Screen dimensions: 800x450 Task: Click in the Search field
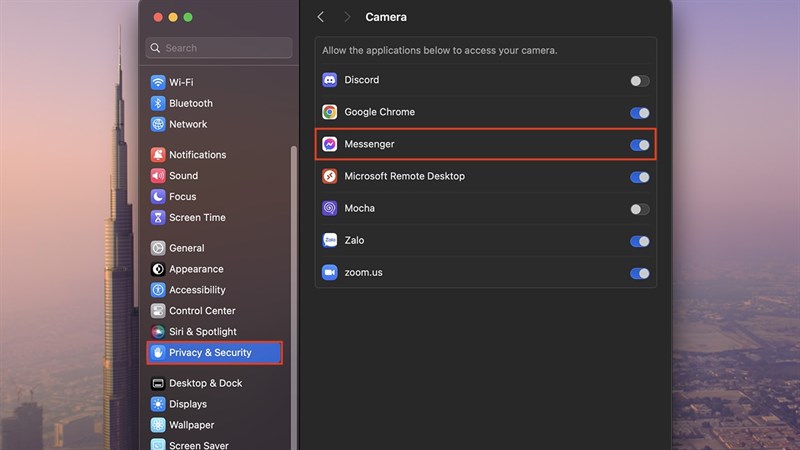click(x=219, y=48)
